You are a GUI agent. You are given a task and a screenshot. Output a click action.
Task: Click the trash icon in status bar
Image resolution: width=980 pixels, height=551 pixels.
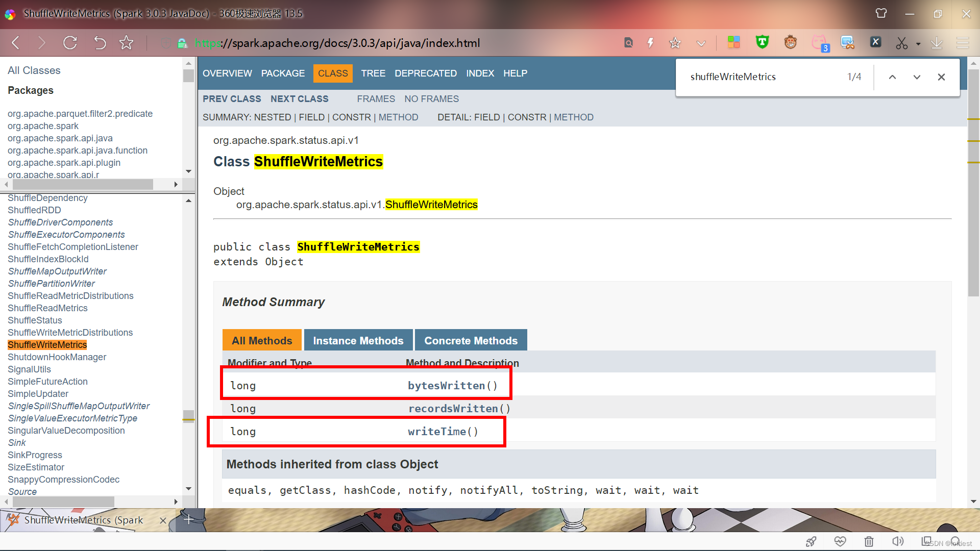869,541
